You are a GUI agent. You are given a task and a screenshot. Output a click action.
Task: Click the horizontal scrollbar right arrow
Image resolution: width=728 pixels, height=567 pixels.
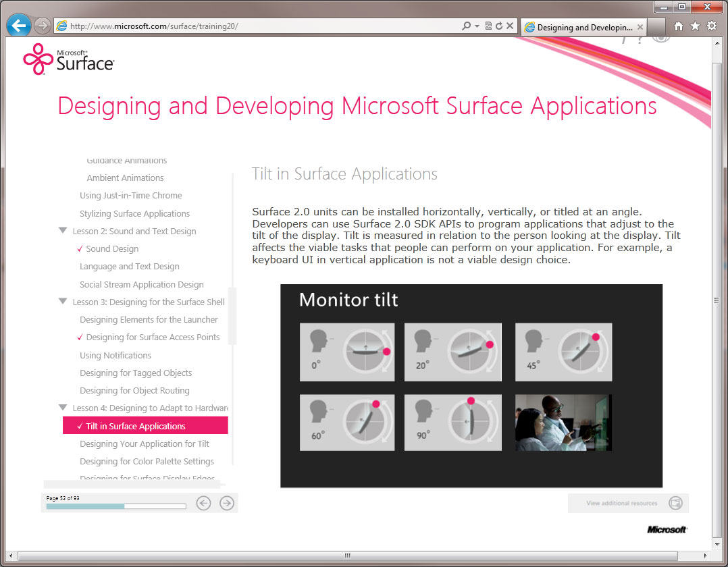705,556
